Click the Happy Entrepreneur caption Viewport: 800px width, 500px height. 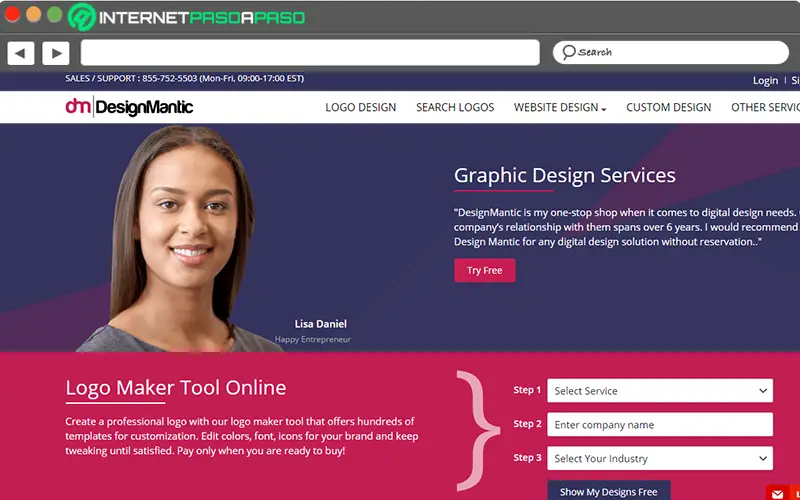click(x=313, y=339)
